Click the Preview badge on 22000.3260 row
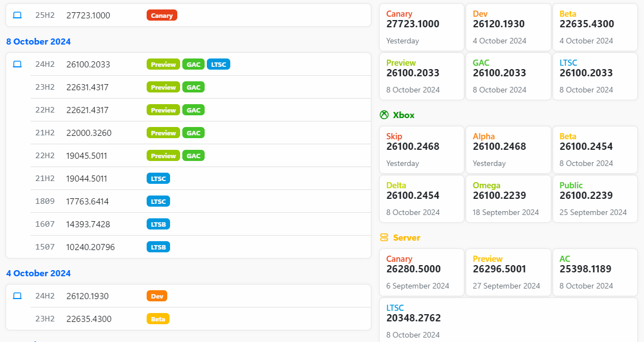 click(163, 133)
